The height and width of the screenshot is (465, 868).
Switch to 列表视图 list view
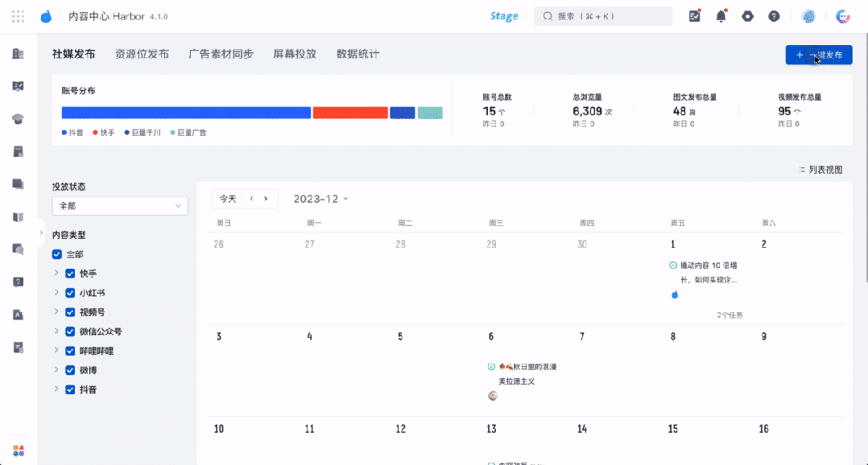click(x=820, y=170)
